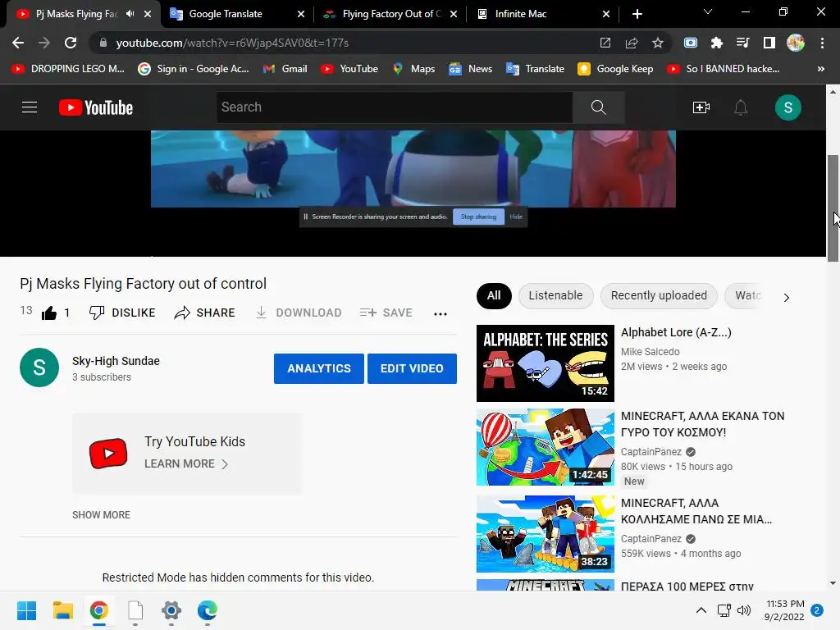This screenshot has width=840, height=630.
Task: Open the YouTube hamburger guide menu
Action: (x=30, y=107)
